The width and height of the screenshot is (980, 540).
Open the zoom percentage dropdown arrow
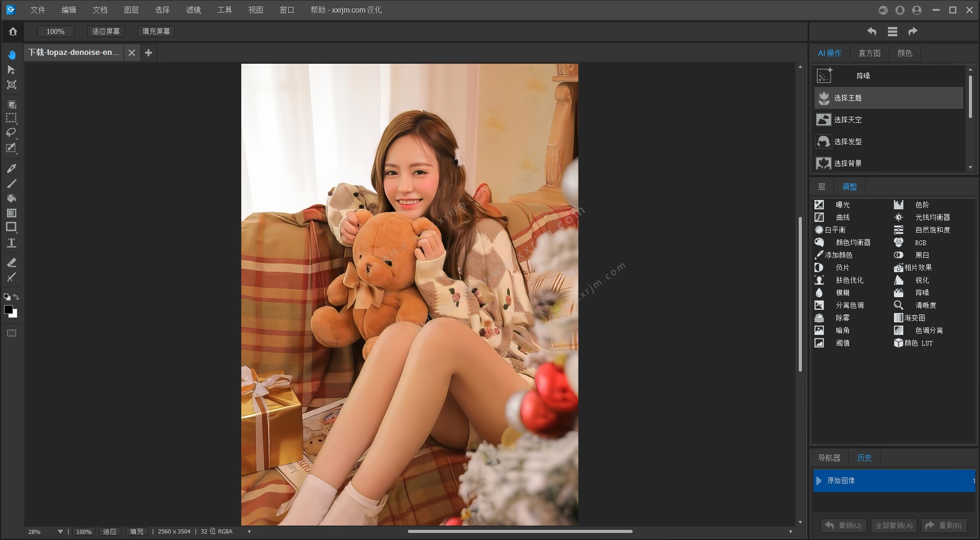coord(60,532)
